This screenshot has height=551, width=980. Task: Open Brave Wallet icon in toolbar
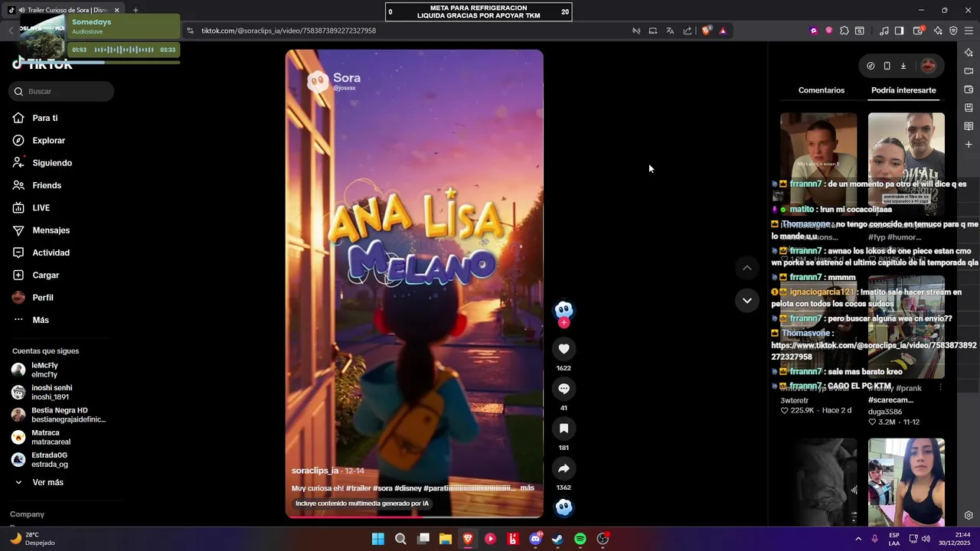(919, 31)
